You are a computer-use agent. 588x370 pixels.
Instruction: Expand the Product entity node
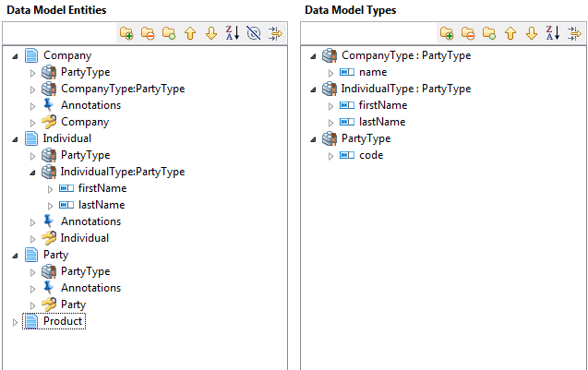pyautogui.click(x=15, y=322)
